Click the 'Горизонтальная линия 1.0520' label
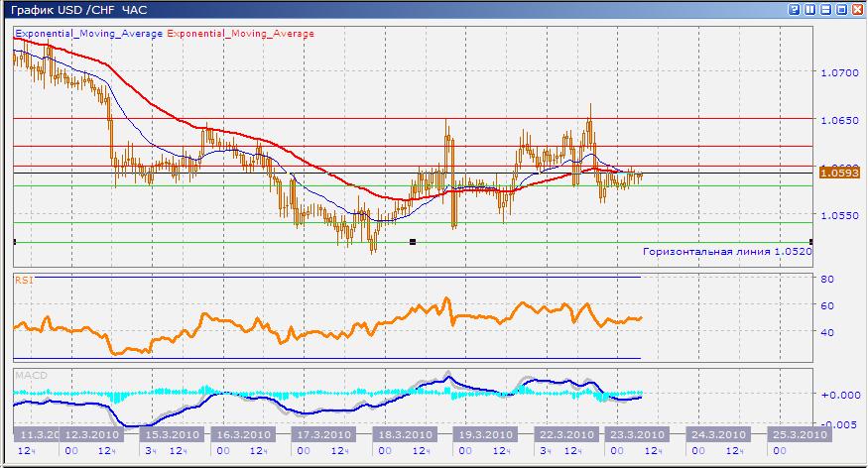 [x=726, y=252]
